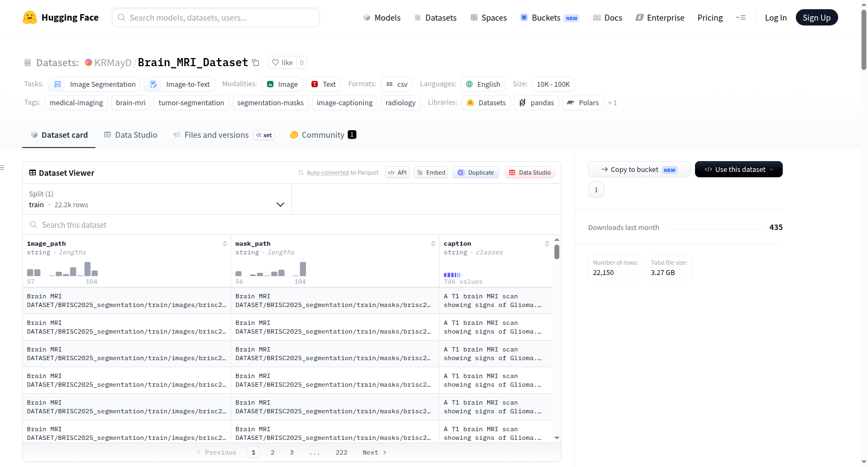Focus the main search models field
The image size is (868, 467).
216,17
